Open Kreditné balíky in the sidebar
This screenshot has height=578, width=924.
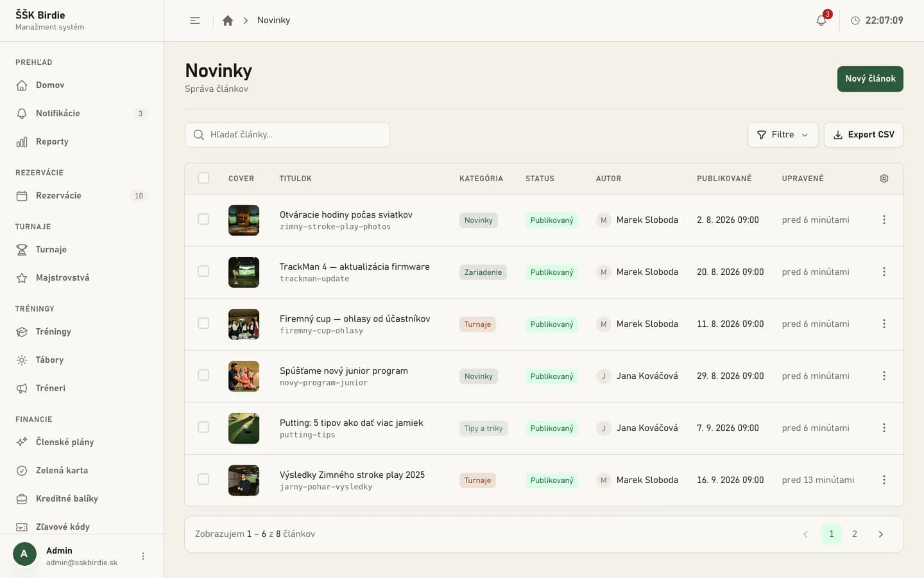tap(81, 498)
